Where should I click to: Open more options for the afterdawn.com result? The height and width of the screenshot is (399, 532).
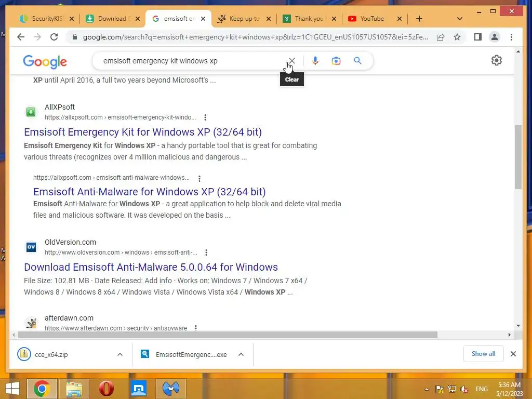(196, 328)
